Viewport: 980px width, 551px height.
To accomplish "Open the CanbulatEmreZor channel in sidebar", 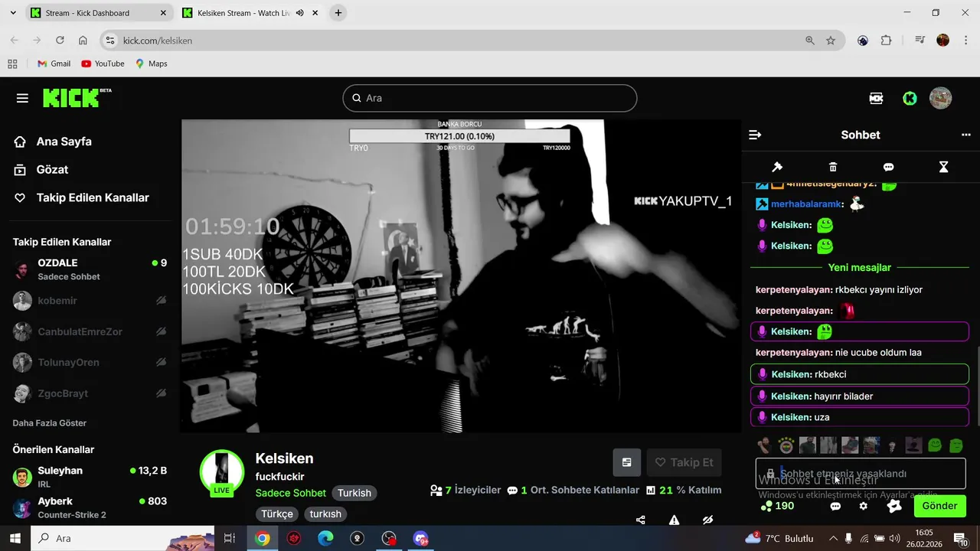I will coord(90,331).
